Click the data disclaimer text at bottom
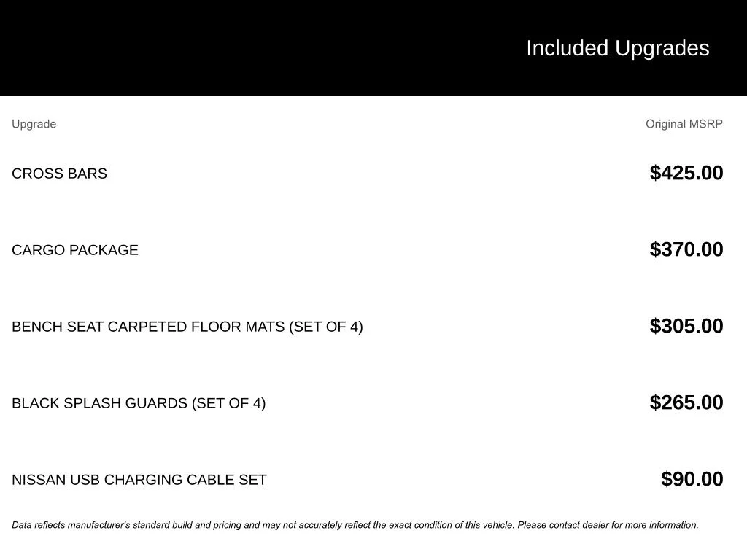 [355, 525]
